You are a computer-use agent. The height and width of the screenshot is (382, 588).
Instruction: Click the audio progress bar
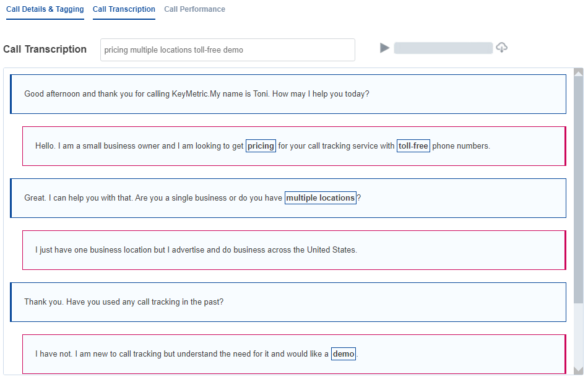[443, 48]
